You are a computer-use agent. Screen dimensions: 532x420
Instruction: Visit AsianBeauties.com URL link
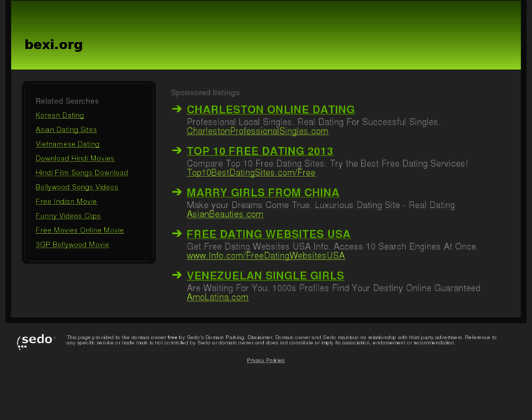coord(225,214)
